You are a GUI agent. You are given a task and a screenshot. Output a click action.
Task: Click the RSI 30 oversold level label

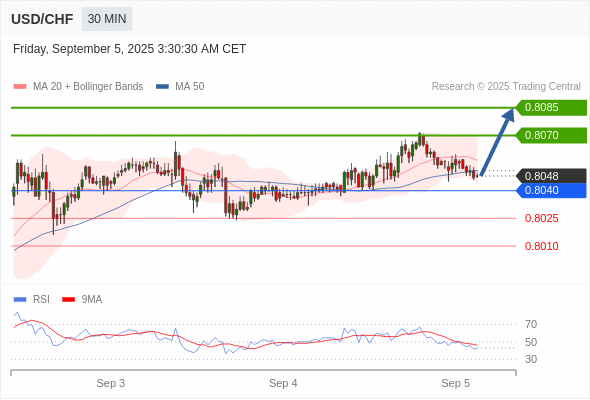point(531,359)
